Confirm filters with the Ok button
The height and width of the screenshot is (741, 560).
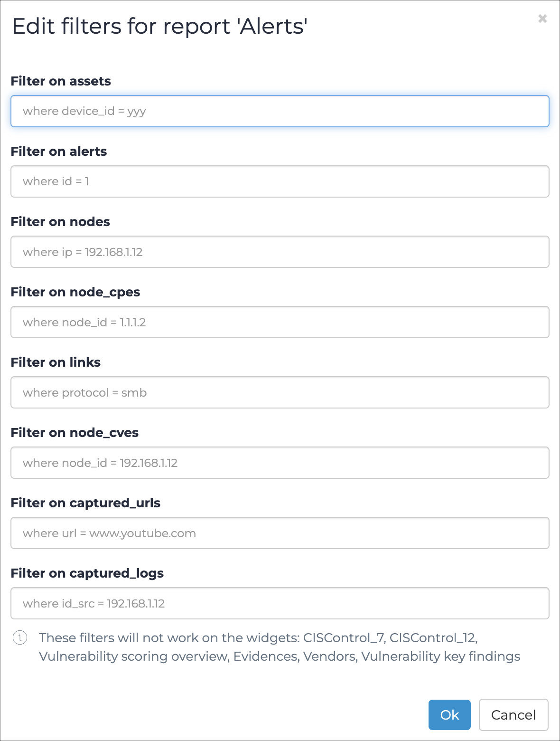pos(449,715)
